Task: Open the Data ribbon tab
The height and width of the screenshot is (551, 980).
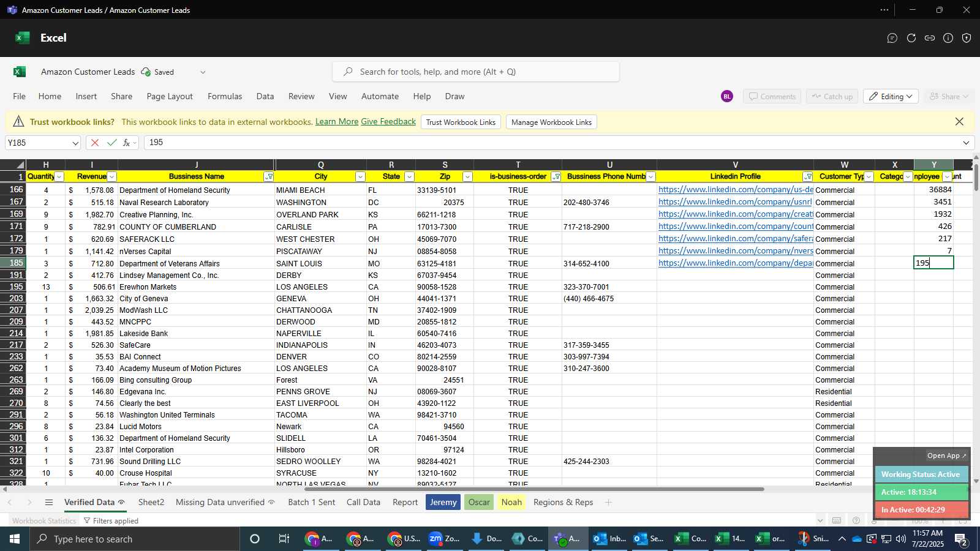Action: click(x=265, y=96)
